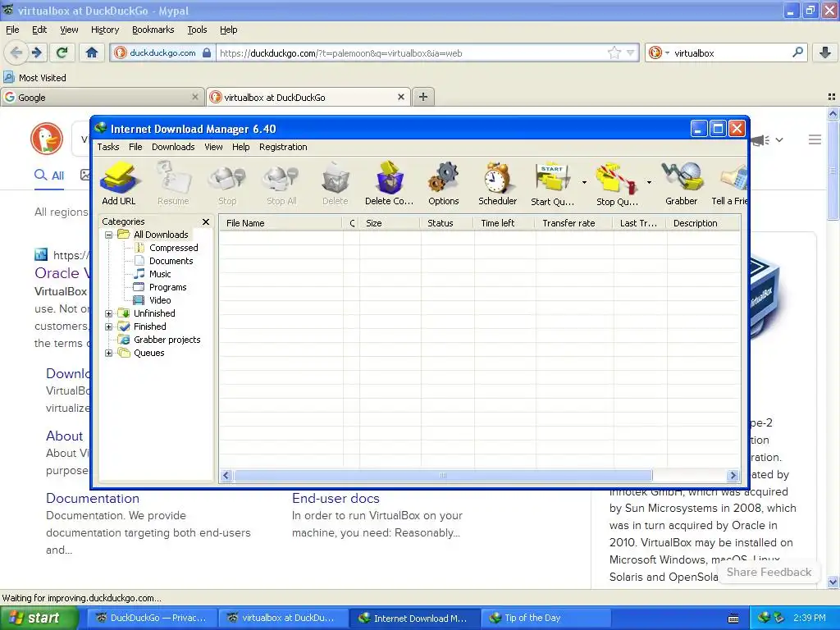Image resolution: width=840 pixels, height=630 pixels.
Task: Click the Stop All toolbar icon
Action: (281, 183)
